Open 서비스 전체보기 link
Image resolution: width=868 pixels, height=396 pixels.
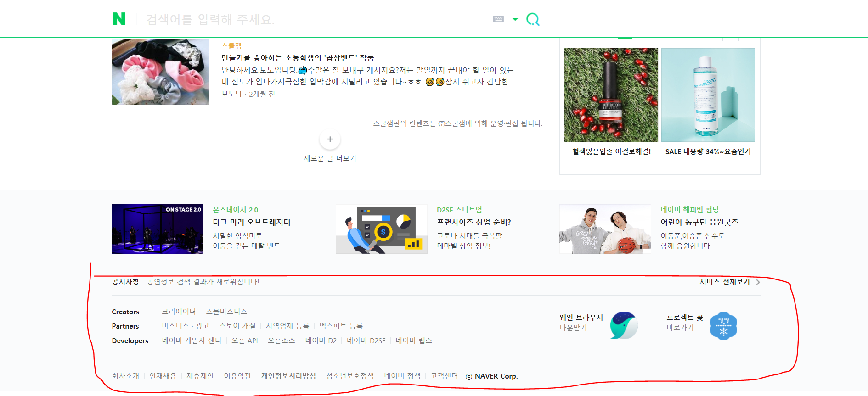point(724,282)
